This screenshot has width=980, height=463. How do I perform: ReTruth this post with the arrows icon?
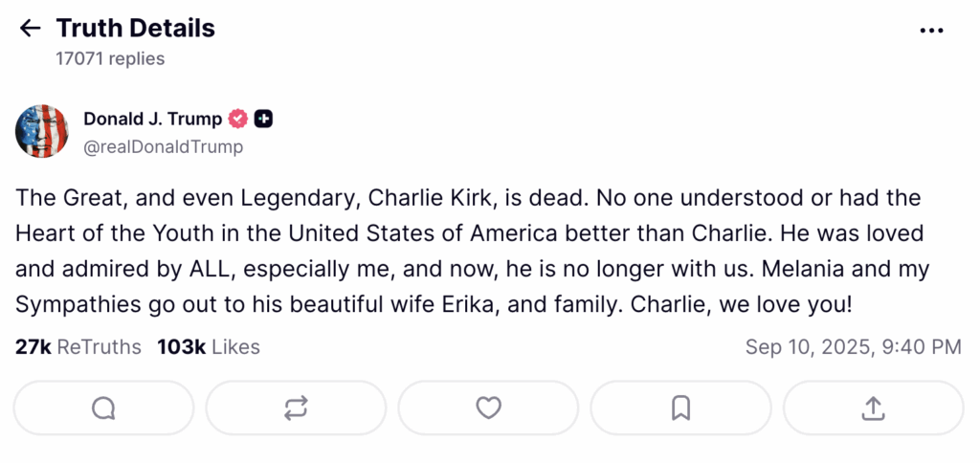tap(296, 408)
